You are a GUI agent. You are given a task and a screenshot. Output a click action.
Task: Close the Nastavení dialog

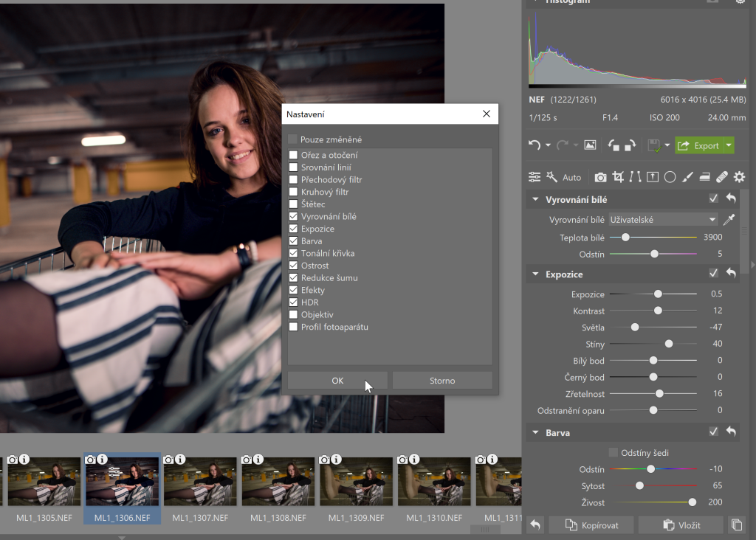pos(487,114)
